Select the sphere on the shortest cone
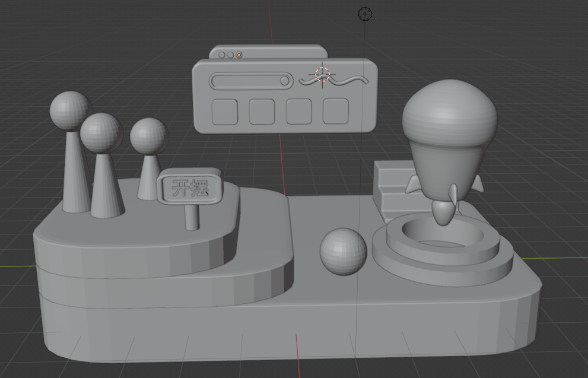Image resolution: width=588 pixels, height=378 pixels. [150, 136]
